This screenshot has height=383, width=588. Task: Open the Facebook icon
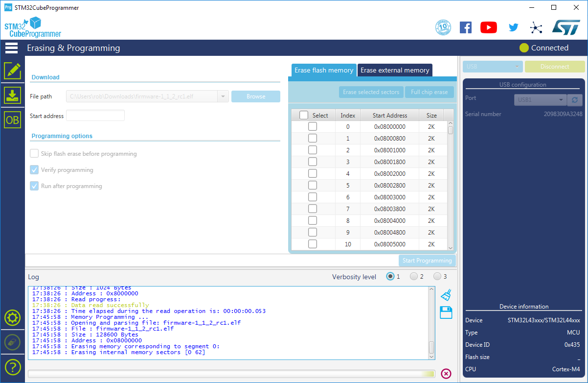[x=466, y=27]
